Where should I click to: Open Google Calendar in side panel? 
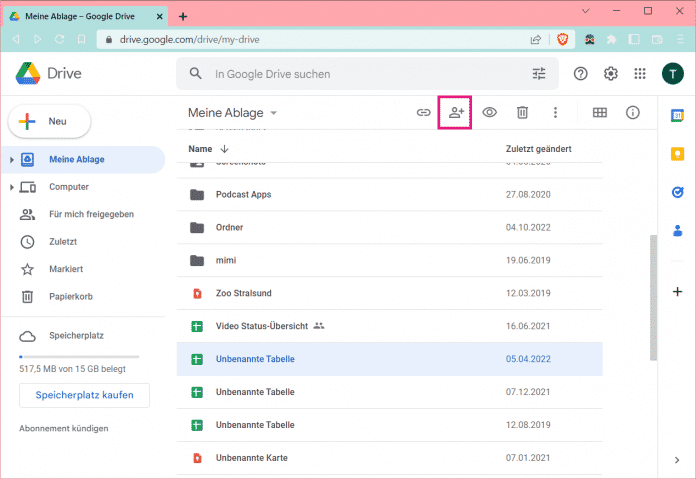(677, 115)
